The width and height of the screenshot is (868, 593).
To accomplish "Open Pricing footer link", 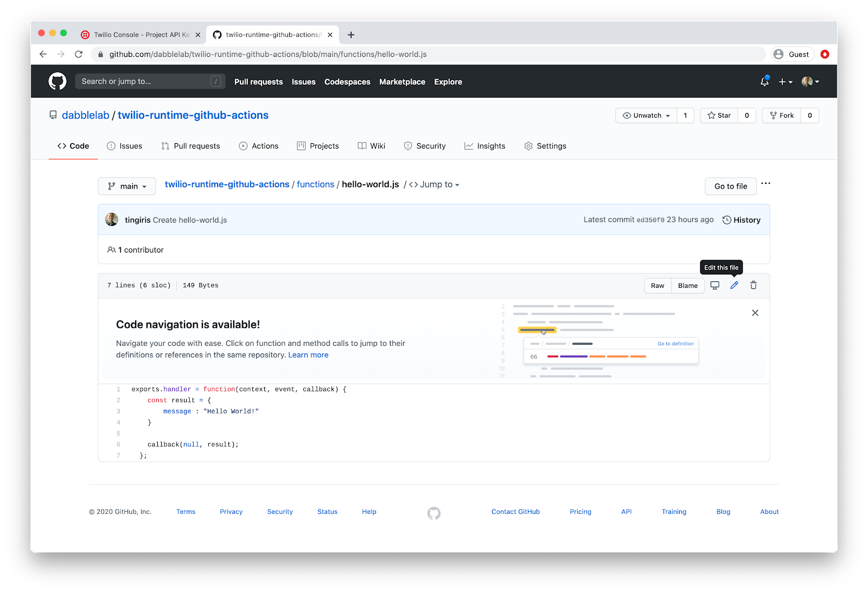I will tap(580, 512).
